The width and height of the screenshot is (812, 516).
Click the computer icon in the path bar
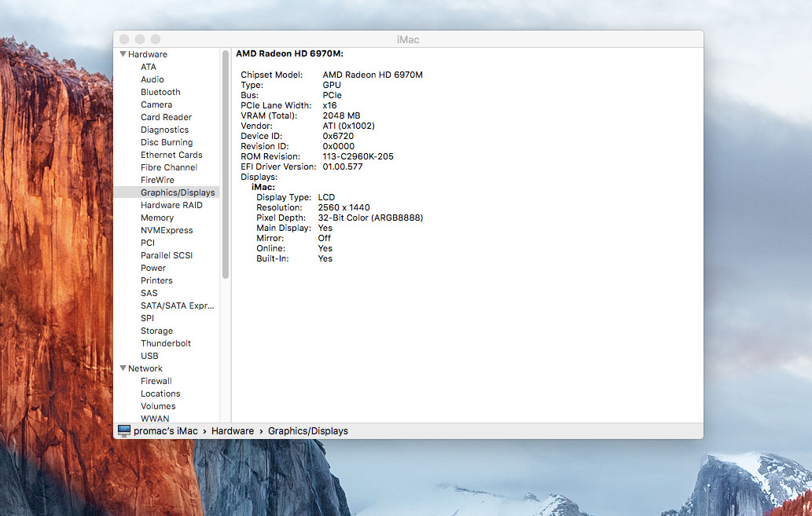pos(124,430)
